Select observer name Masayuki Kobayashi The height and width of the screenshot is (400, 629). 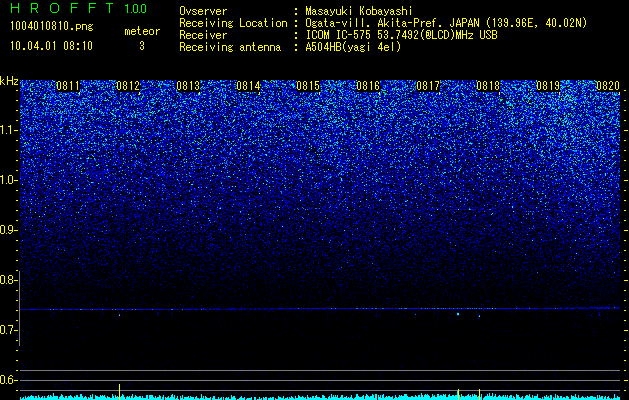(359, 11)
